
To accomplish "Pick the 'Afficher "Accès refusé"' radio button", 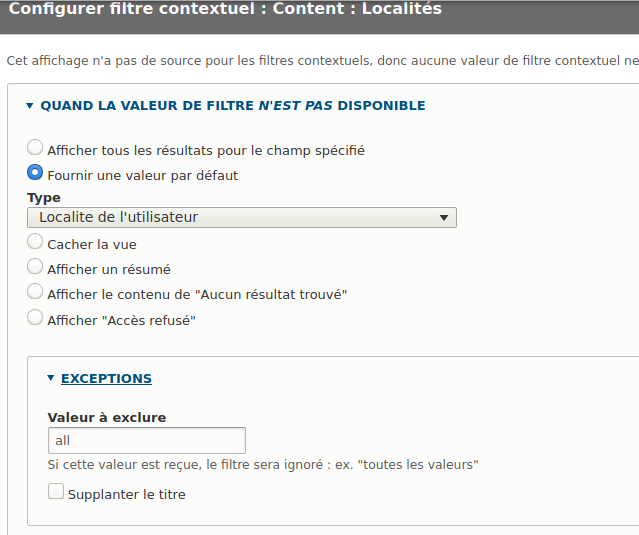I will [35, 318].
